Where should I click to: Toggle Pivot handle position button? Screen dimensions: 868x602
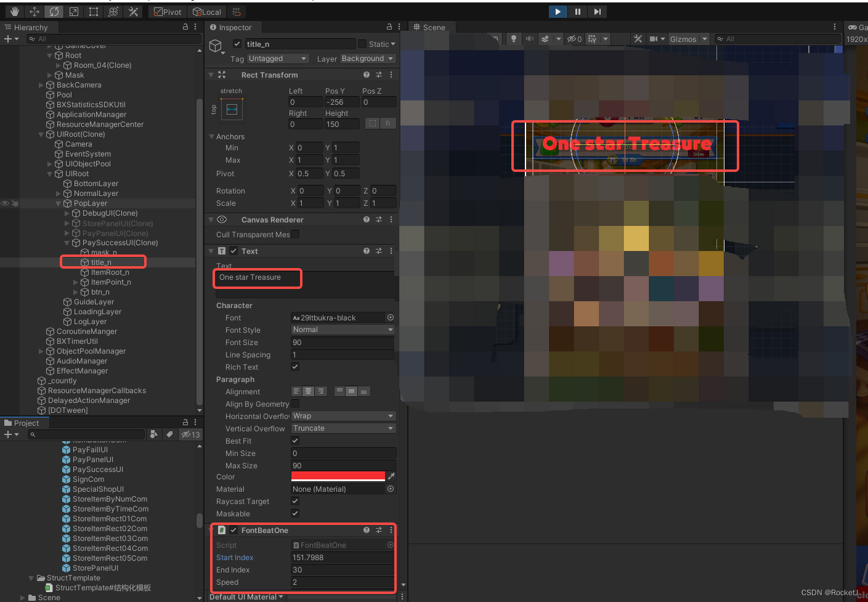(168, 12)
